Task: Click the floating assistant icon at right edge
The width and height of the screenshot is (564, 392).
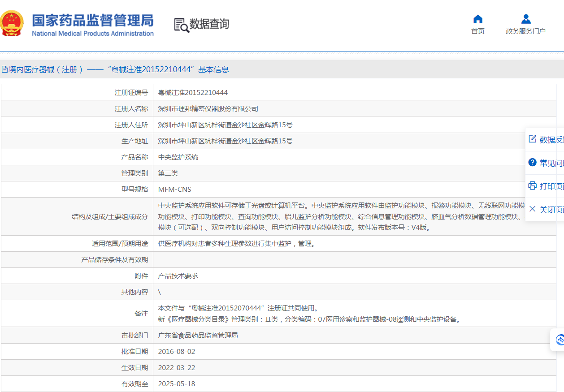Action: coord(560,340)
